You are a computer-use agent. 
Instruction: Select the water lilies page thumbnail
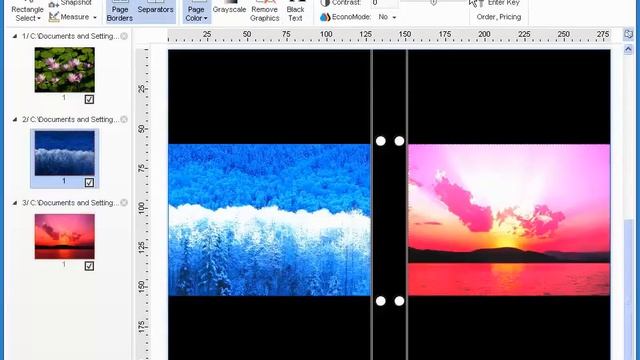pyautogui.click(x=64, y=70)
